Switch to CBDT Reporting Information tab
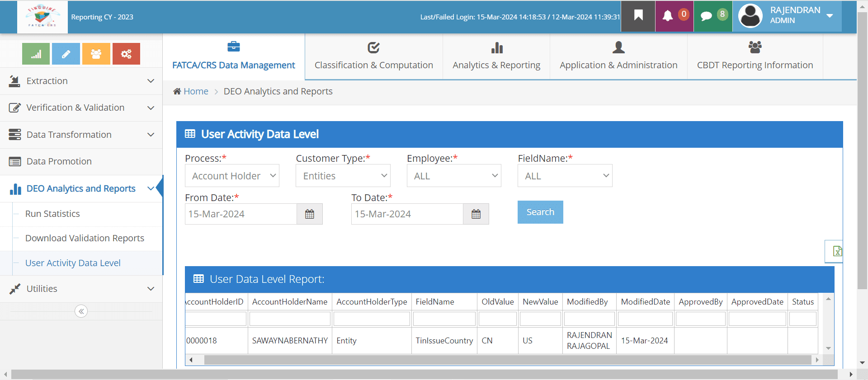 [x=755, y=57]
